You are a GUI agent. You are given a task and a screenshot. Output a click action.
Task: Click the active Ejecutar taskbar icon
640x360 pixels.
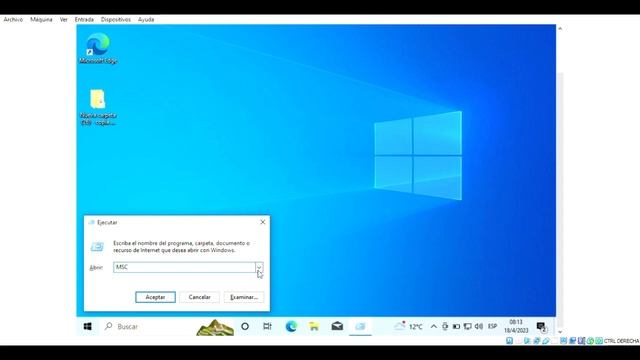click(360, 326)
